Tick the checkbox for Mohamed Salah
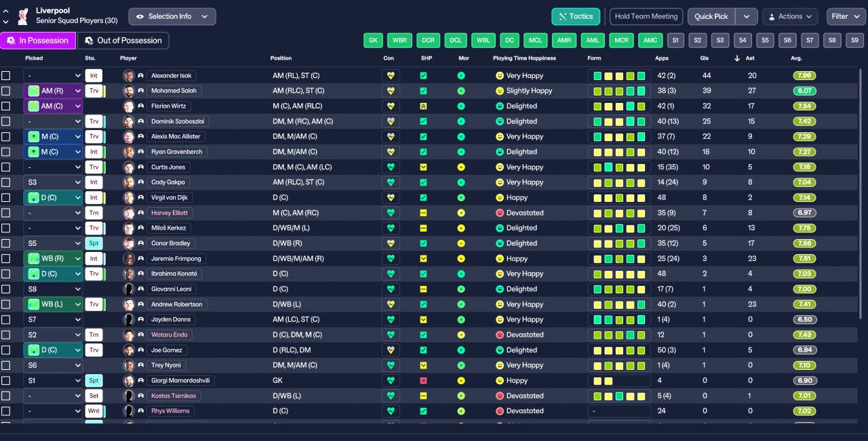Screen dimensions: 868x441 coord(6,91)
